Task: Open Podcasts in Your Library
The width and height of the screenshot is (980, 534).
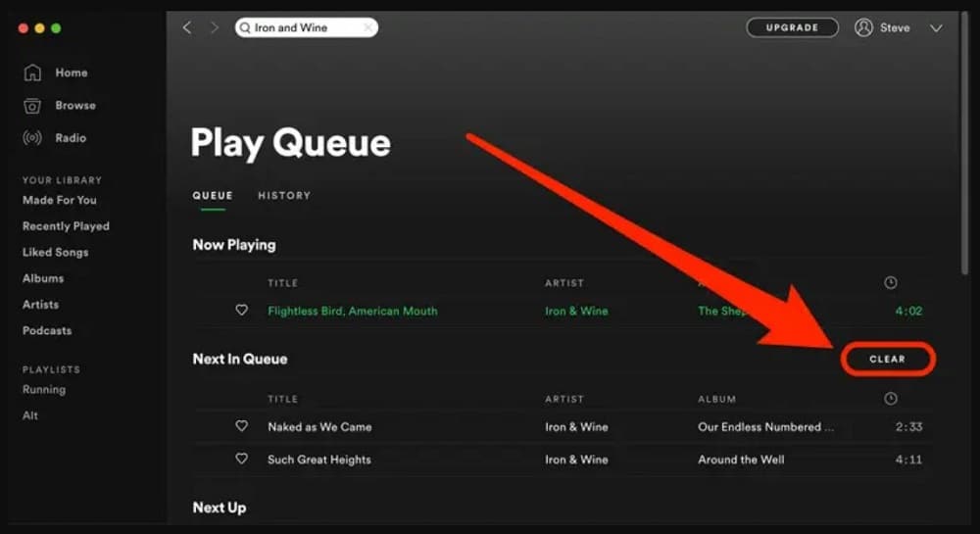Action: coord(47,331)
